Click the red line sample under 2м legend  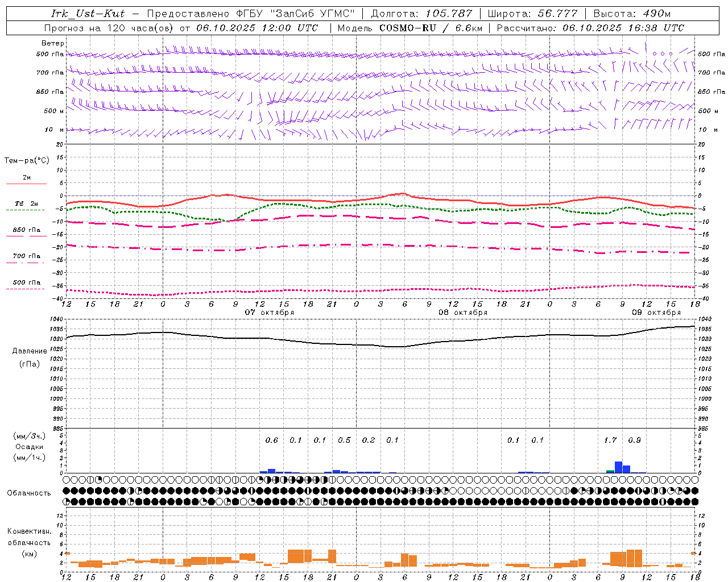click(x=26, y=184)
